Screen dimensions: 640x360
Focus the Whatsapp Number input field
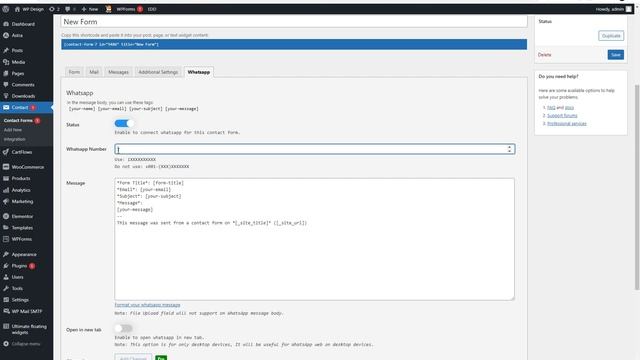click(314, 149)
